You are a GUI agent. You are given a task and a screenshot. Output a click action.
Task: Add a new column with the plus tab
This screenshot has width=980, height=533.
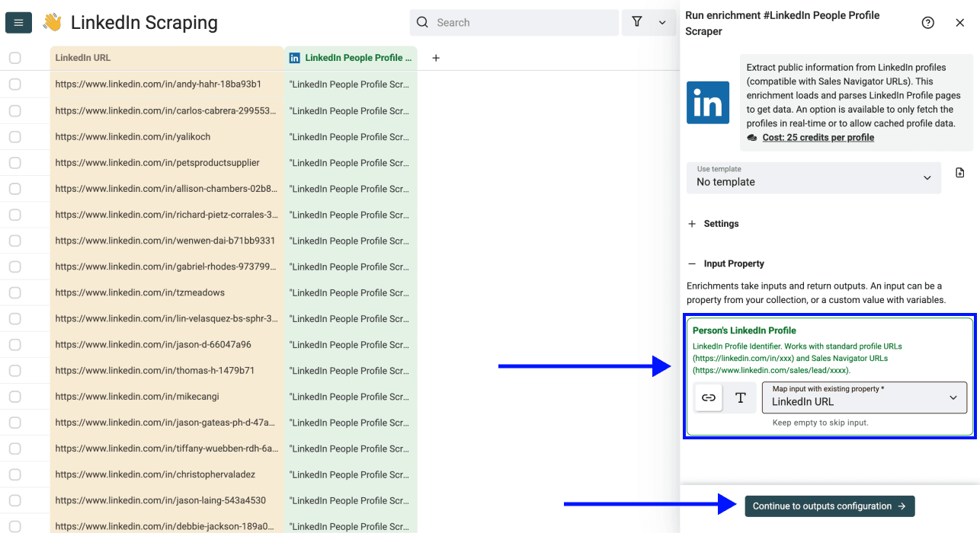pyautogui.click(x=435, y=57)
